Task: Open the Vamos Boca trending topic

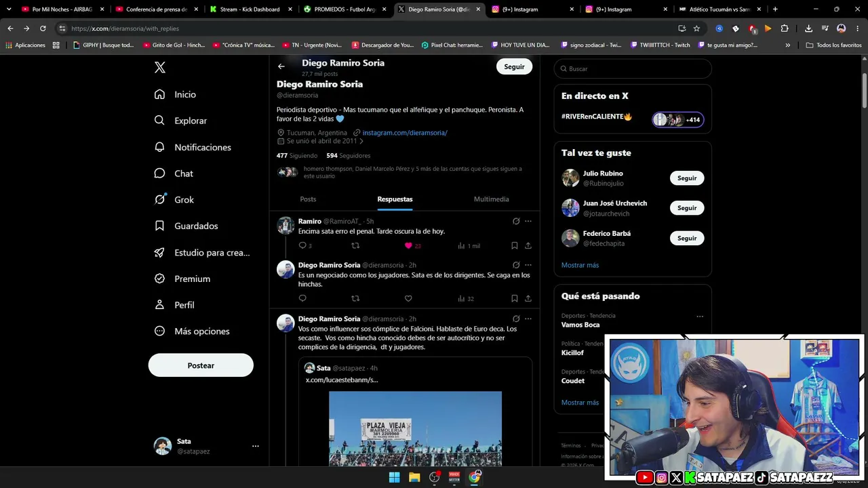Action: tap(580, 325)
